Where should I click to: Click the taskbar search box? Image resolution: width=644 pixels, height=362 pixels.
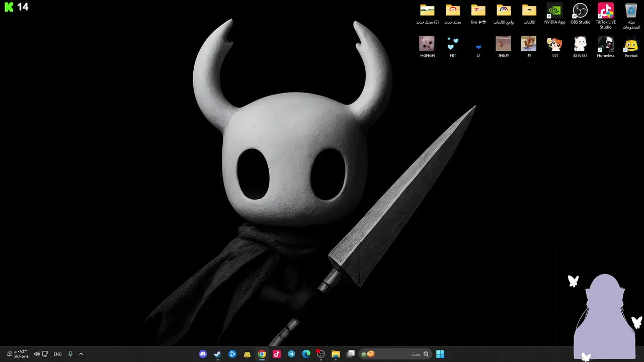click(x=395, y=354)
